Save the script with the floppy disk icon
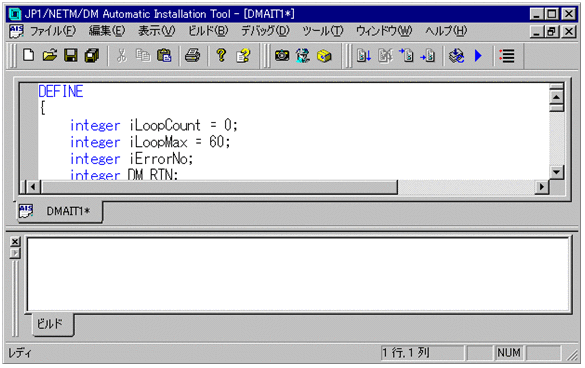 tap(71, 56)
